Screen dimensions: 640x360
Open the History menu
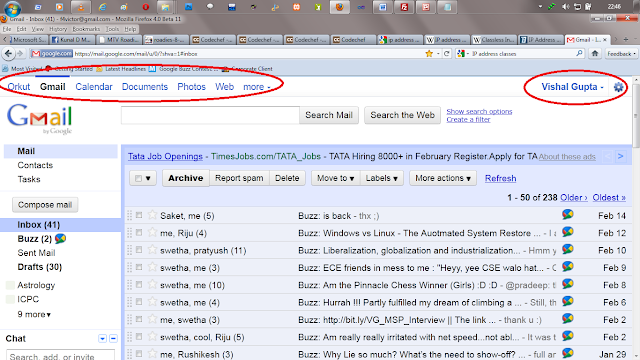point(58,29)
